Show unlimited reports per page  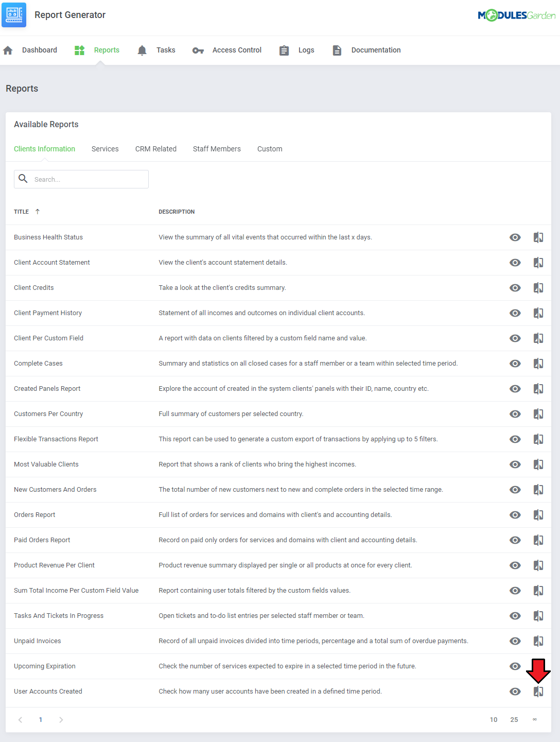point(535,720)
